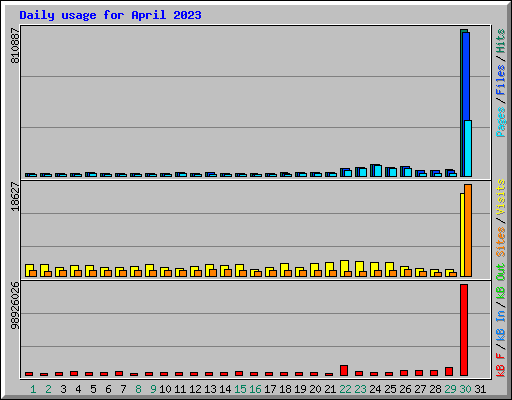512x400 pixels.
Task: Click day 27 on the x-axis
Action: (420, 389)
